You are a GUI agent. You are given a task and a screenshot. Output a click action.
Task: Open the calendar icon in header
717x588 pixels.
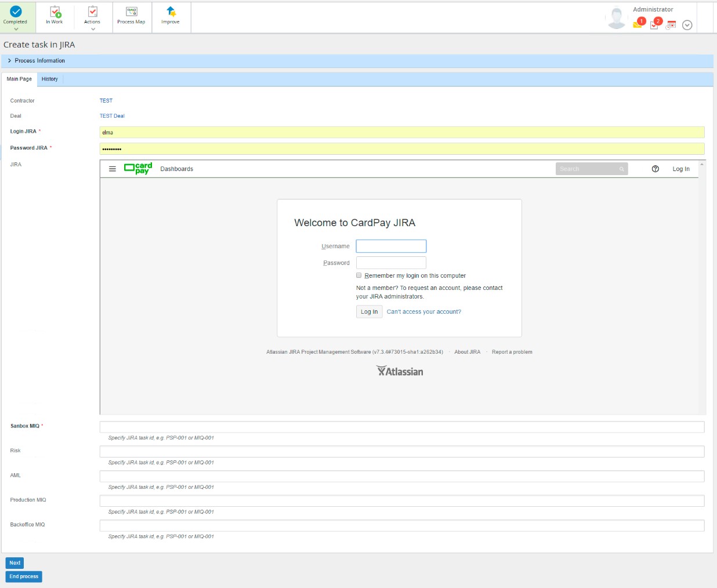coord(671,25)
